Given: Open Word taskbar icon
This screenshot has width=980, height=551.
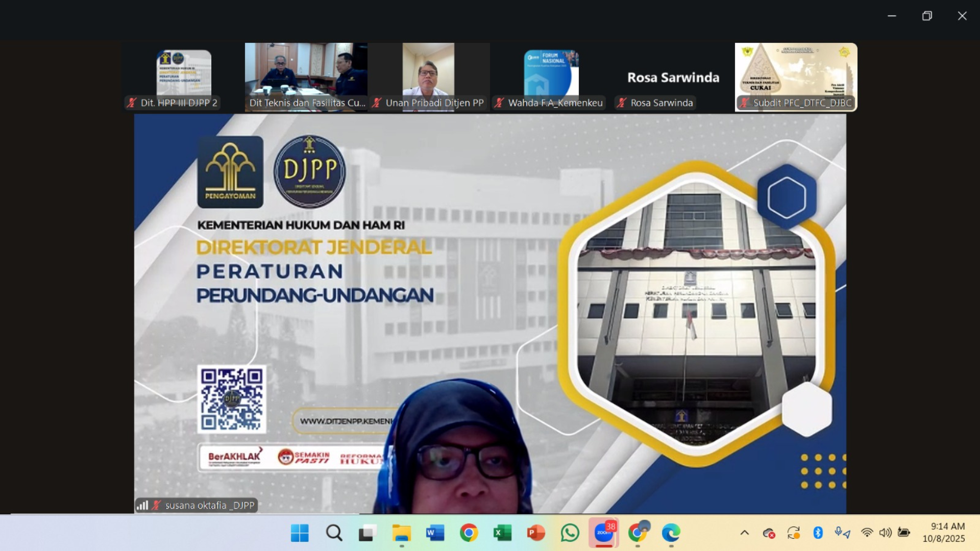Looking at the screenshot, I should click(435, 533).
